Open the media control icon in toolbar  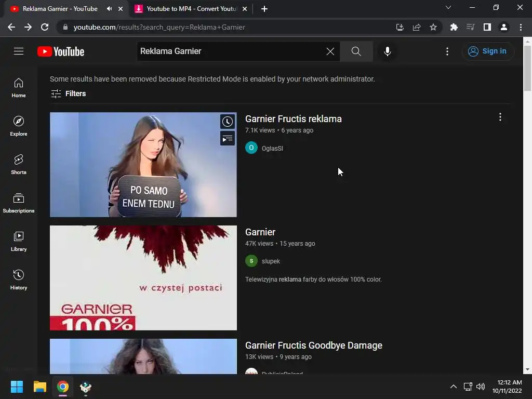[470, 27]
